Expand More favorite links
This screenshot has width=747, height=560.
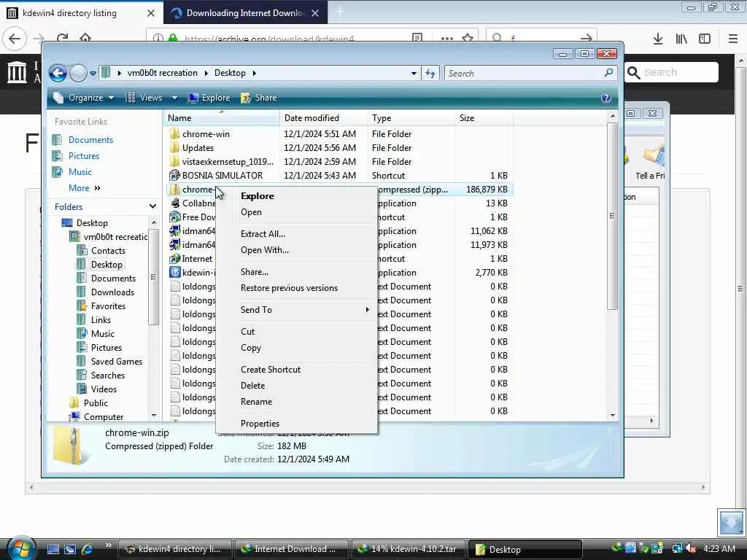[85, 188]
